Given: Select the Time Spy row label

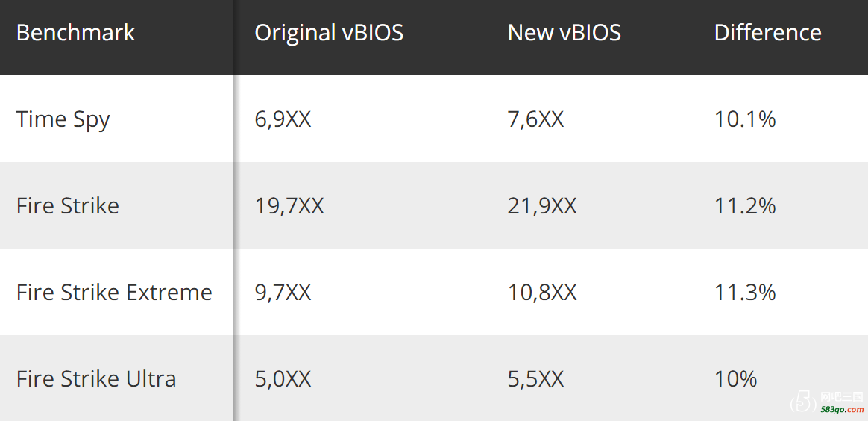Looking at the screenshot, I should coord(63,120).
